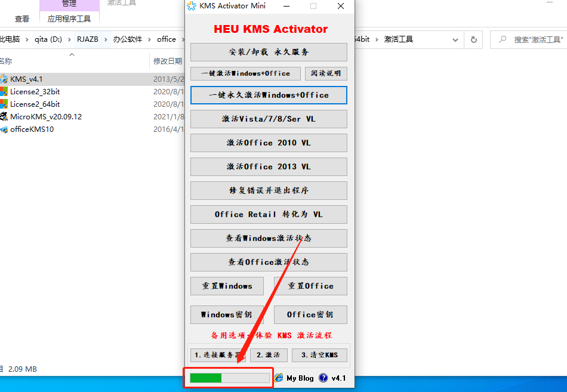
Task: Expand chevron after 办公软件 in breadcrumb
Action: pyautogui.click(x=149, y=39)
